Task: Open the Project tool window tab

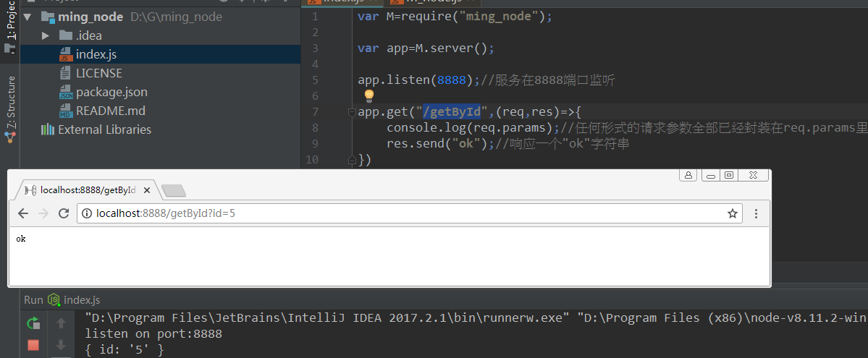Action: pos(10,27)
